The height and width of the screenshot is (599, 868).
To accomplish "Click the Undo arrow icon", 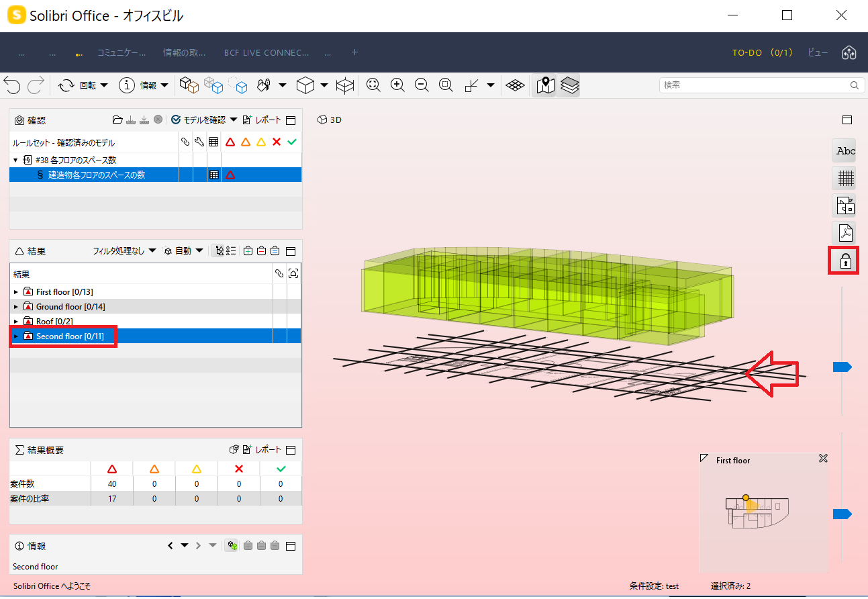I will (12, 85).
